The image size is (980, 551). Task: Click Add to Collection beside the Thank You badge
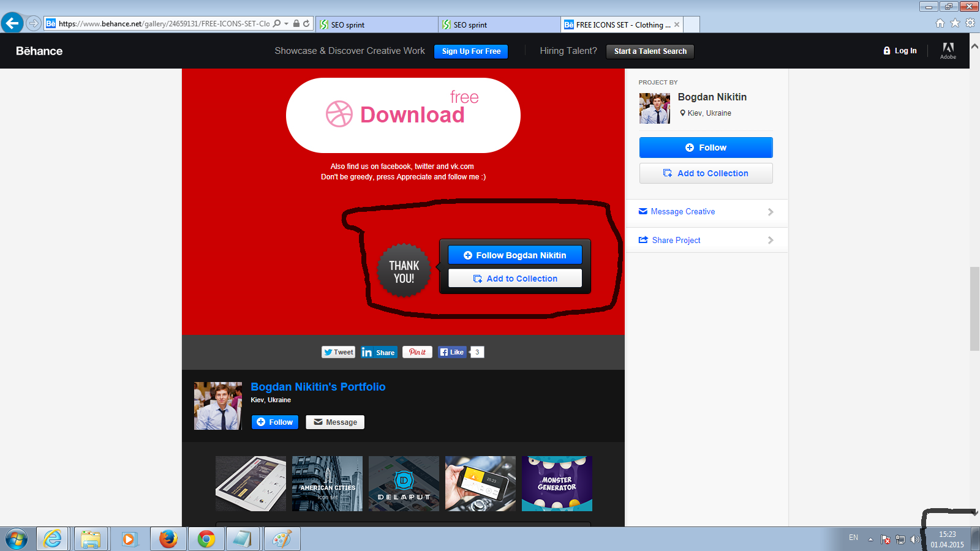tap(515, 279)
